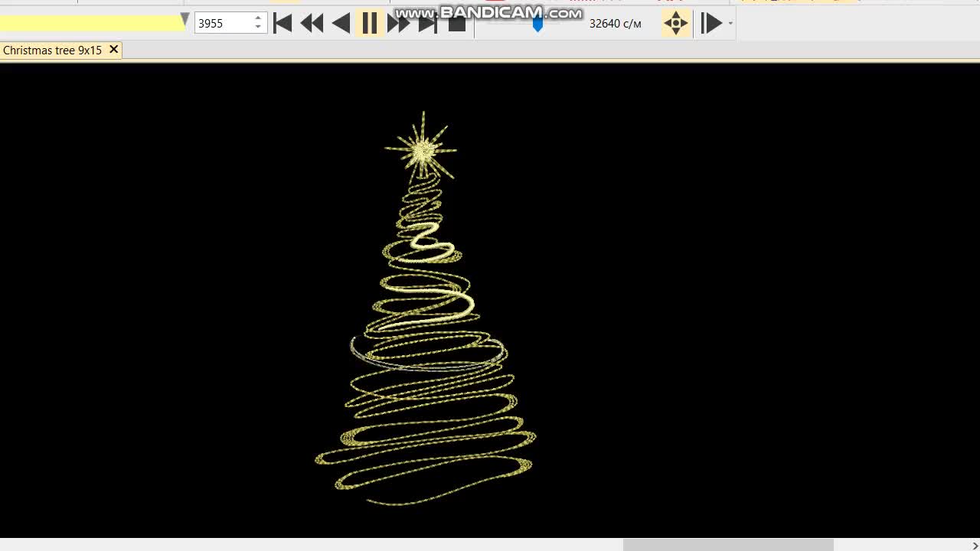Viewport: 980px width, 551px height.
Task: Fast forward the stitch simulation
Action: (x=398, y=23)
